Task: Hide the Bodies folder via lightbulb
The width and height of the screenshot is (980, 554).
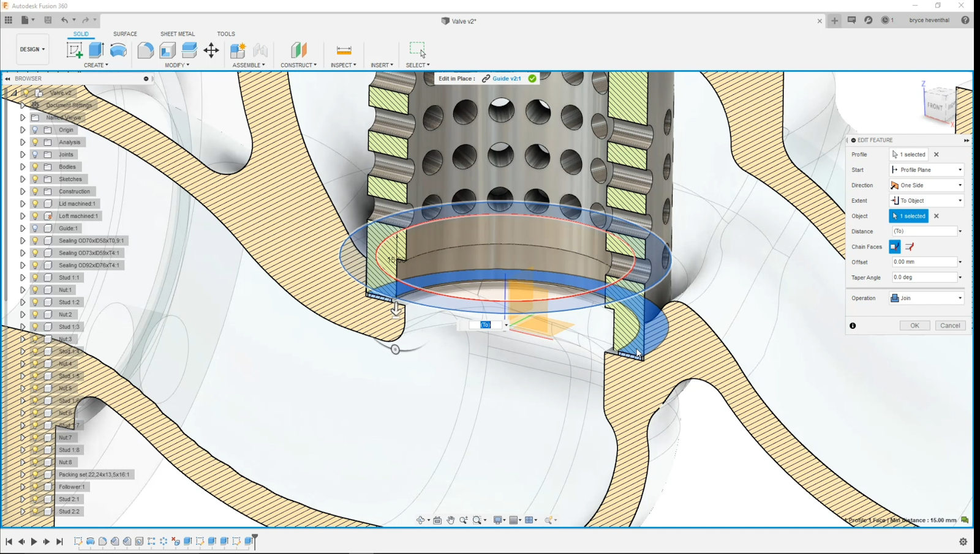Action: pyautogui.click(x=35, y=167)
